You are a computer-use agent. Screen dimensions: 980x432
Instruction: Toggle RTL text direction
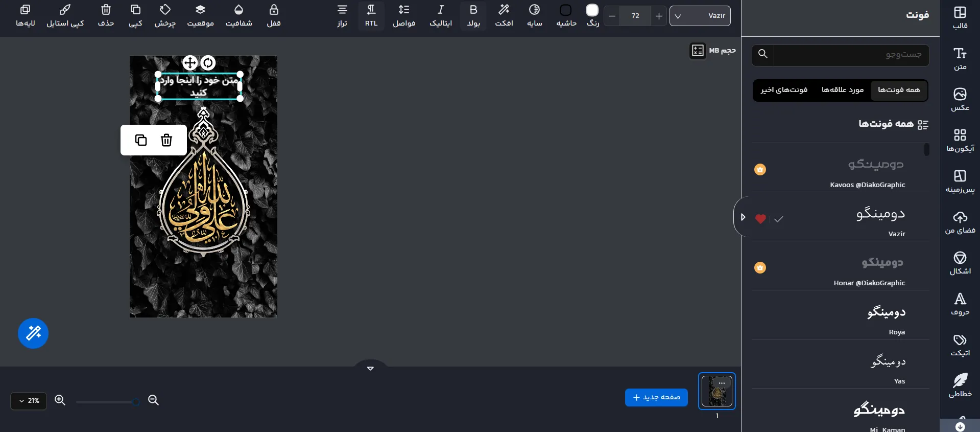(371, 16)
